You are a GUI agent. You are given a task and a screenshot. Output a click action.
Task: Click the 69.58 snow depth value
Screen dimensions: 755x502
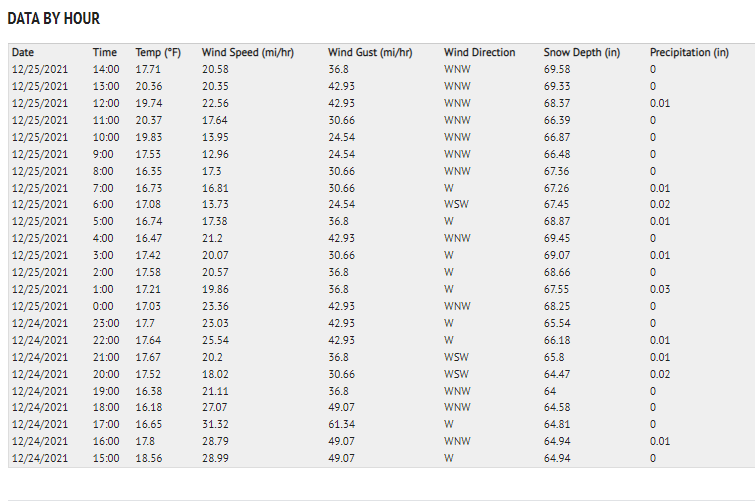[x=557, y=69]
